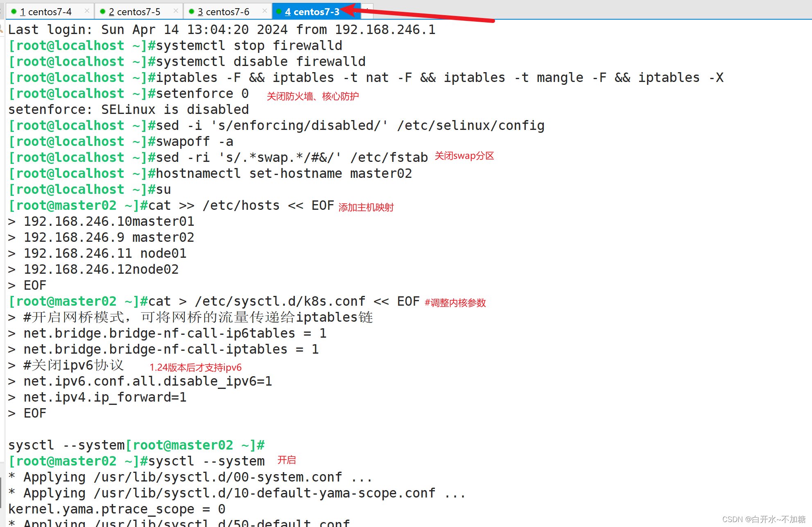Click the line 'systemctl stop firewalld'
812x527 pixels.
[175, 45]
